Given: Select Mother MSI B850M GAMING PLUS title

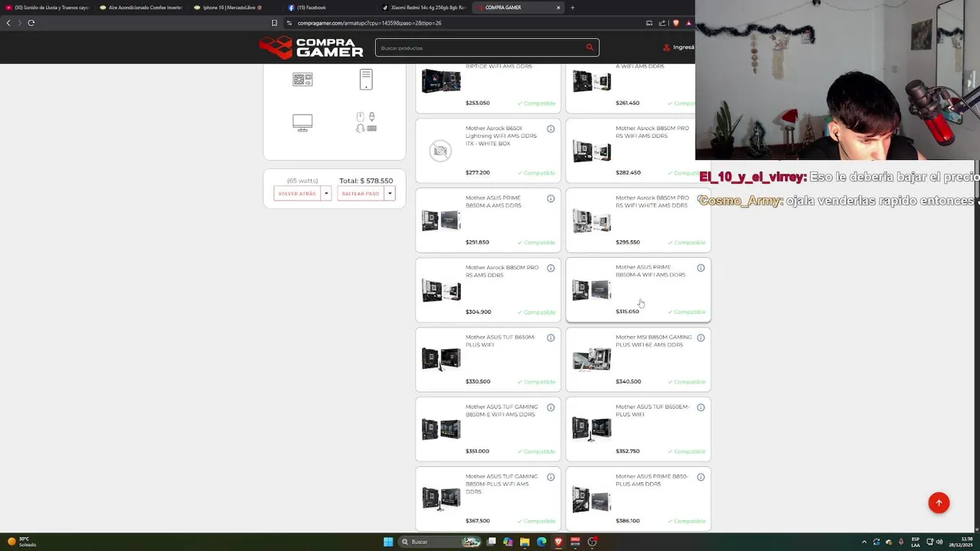Looking at the screenshot, I should pyautogui.click(x=653, y=341).
